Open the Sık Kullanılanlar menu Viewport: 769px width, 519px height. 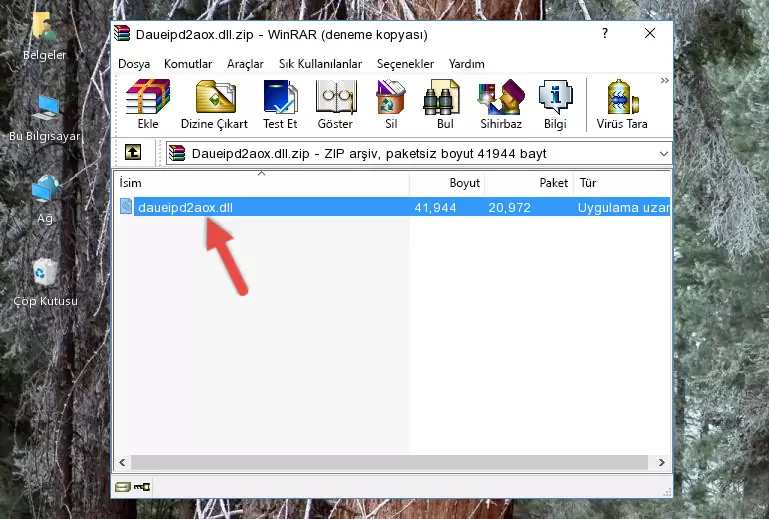point(320,64)
